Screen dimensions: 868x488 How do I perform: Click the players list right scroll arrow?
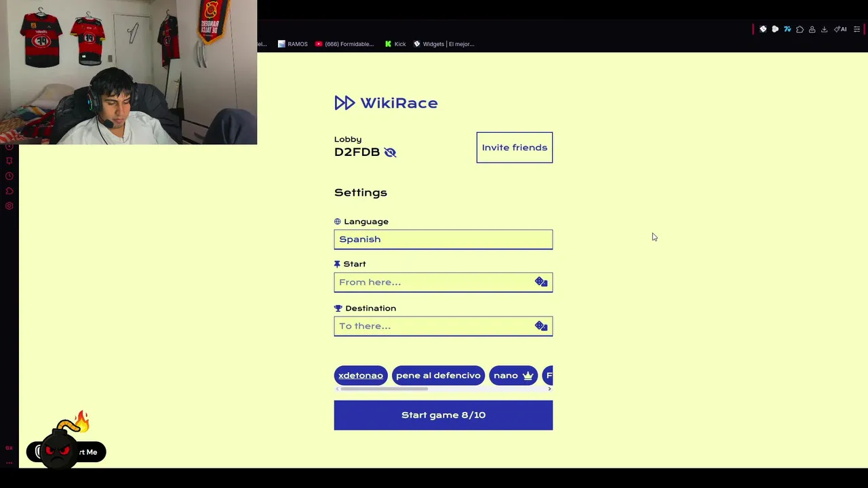tap(549, 389)
